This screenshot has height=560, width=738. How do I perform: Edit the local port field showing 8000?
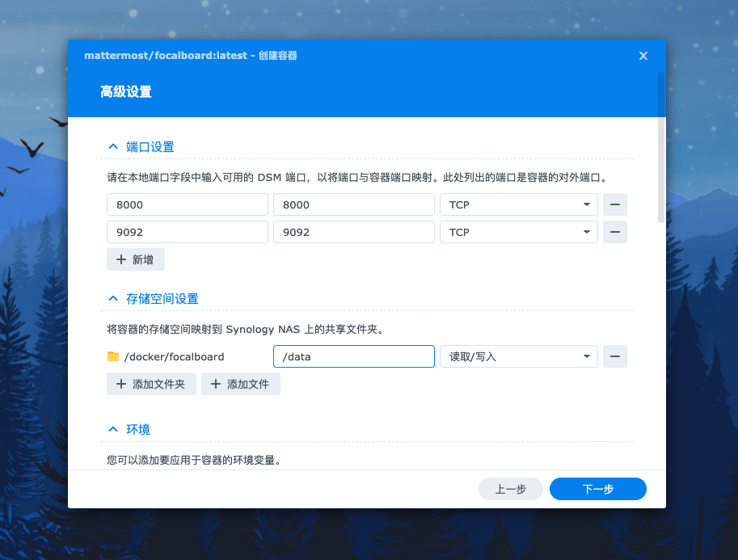[188, 204]
